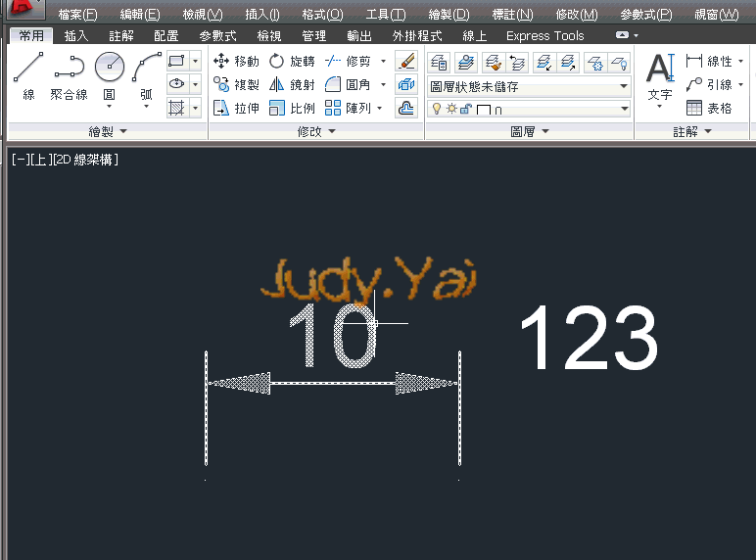Open the Edit (編輯) menu
Screen dimensions: 756x560
click(x=140, y=15)
